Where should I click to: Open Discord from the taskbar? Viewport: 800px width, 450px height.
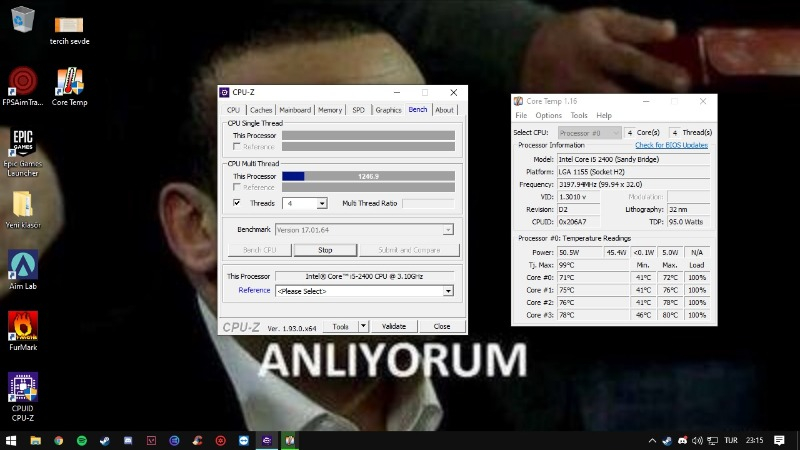click(128, 440)
